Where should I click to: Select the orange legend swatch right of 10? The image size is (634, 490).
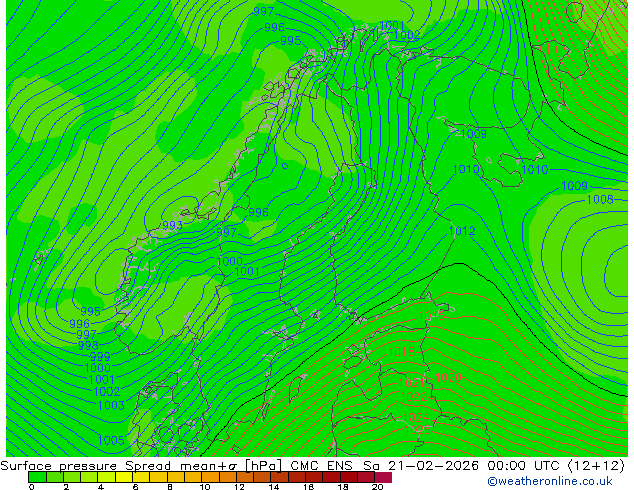(x=210, y=477)
